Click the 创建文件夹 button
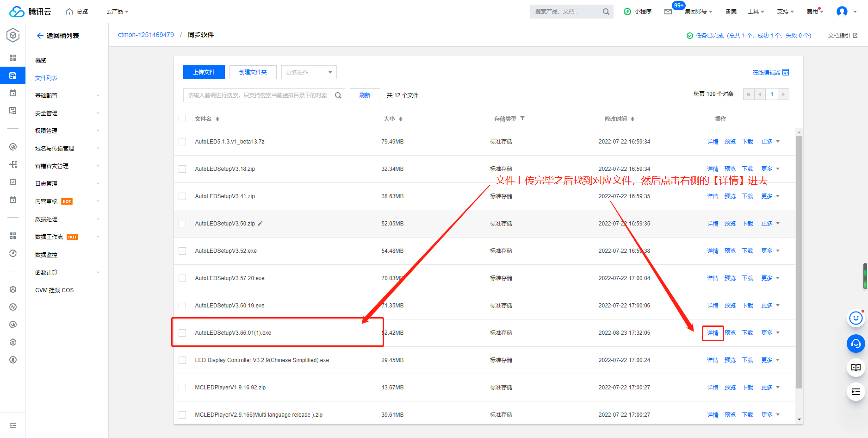This screenshot has height=438, width=868. coord(253,72)
